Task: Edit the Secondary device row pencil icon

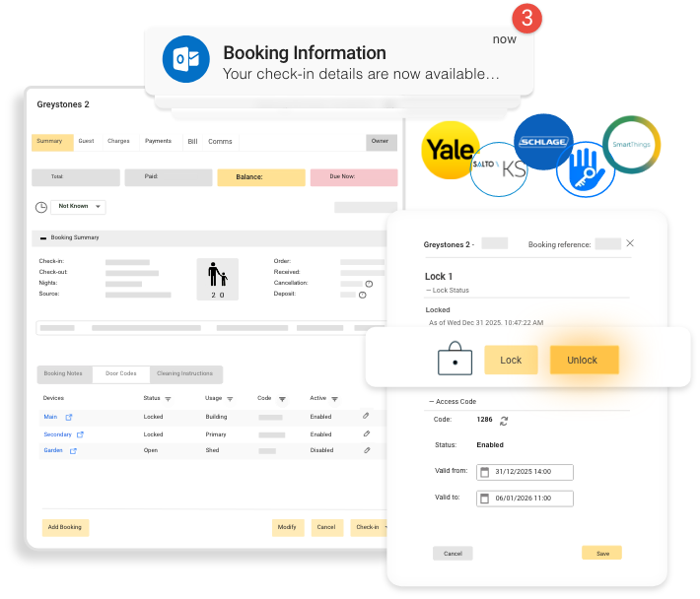Action: [367, 433]
